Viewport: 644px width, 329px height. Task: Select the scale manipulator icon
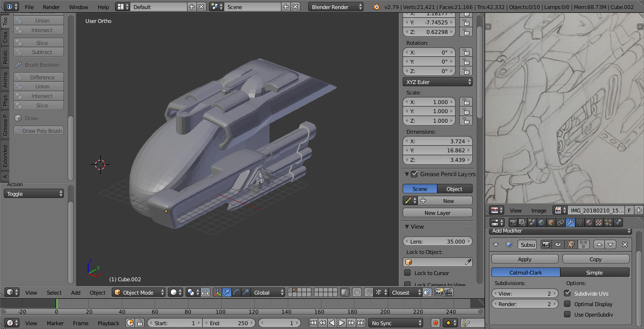tap(246, 292)
